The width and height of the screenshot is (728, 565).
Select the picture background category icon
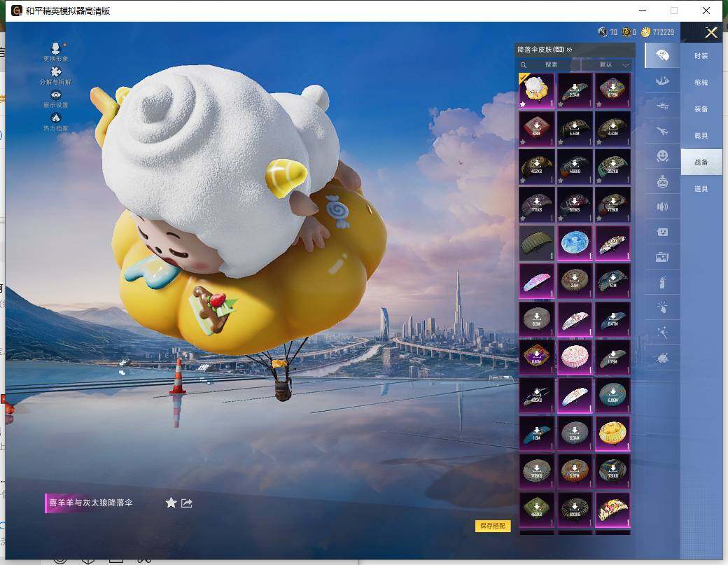pyautogui.click(x=662, y=257)
